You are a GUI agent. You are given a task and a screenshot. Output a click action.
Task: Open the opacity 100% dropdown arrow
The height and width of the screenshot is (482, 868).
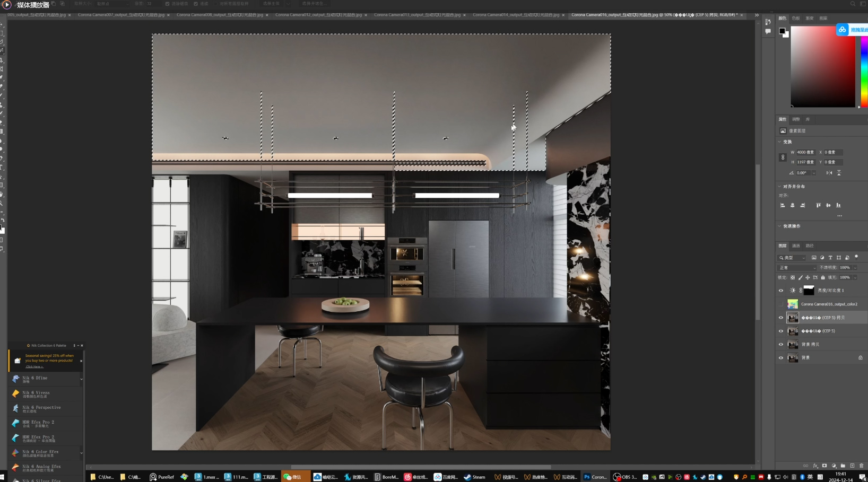point(855,268)
